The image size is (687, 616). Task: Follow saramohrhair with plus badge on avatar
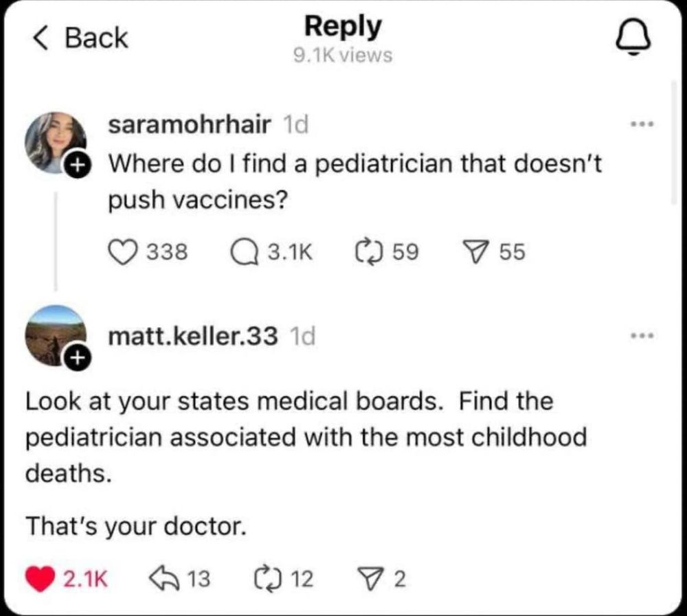[x=78, y=166]
